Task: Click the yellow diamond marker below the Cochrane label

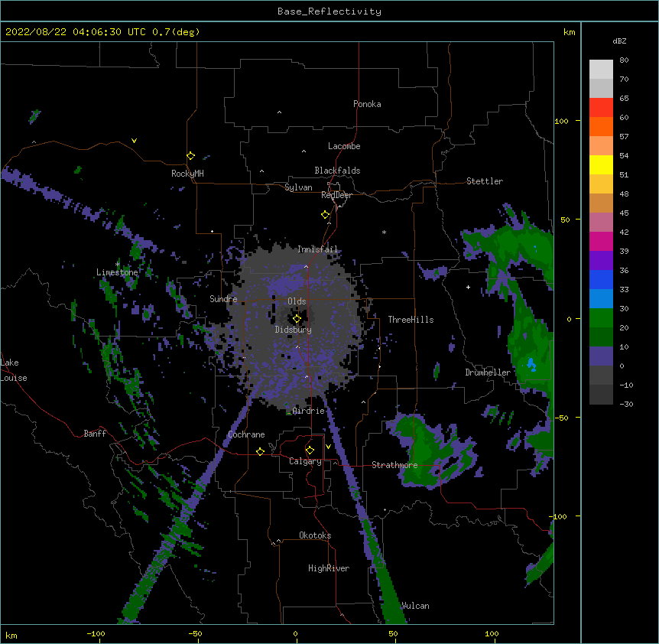Action: click(x=260, y=451)
